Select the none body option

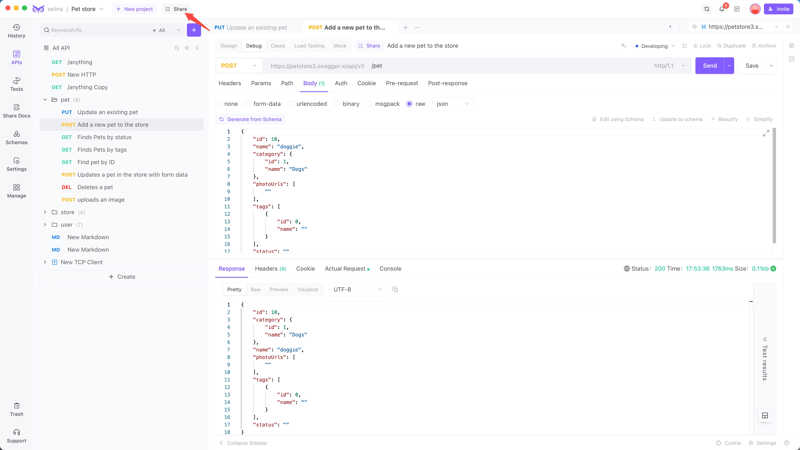coord(227,104)
